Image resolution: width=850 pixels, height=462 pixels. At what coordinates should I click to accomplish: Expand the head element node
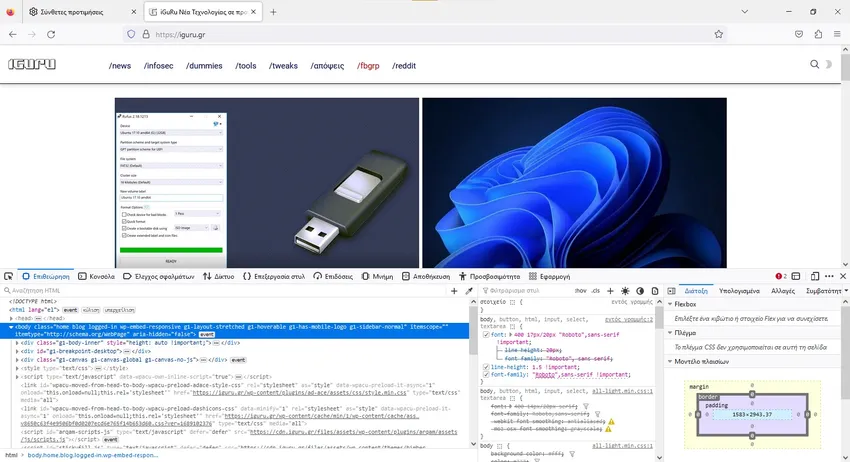point(11,318)
